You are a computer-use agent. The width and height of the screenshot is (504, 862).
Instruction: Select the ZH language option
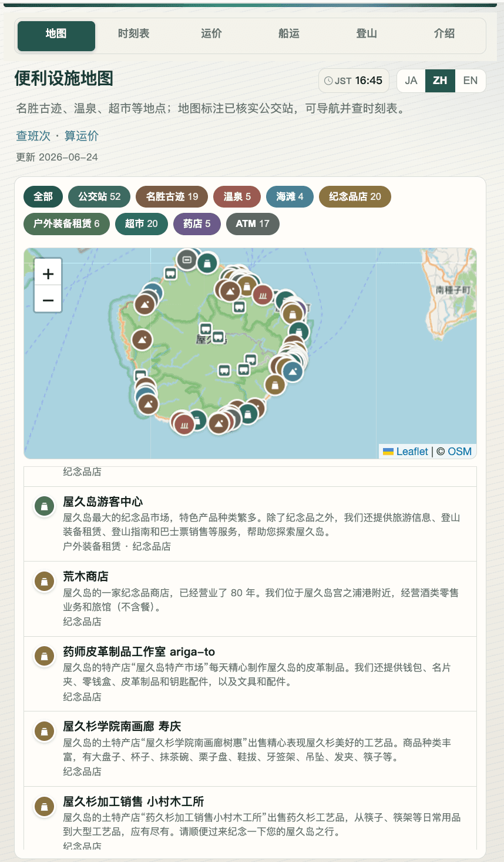pos(440,81)
